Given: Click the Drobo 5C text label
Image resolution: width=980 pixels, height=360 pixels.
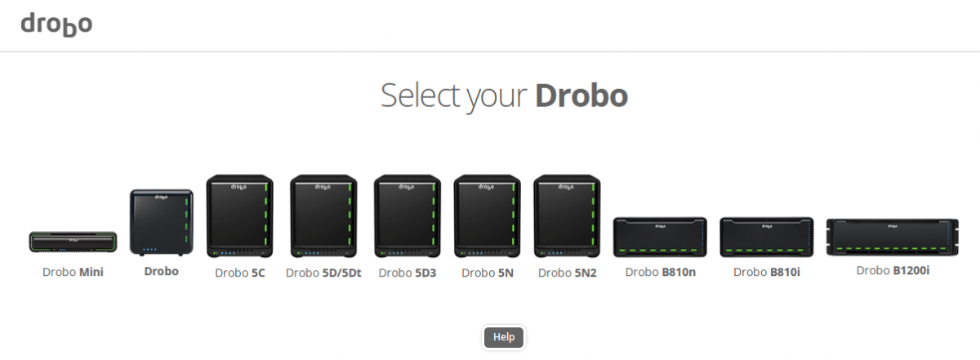Looking at the screenshot, I should pos(240,273).
